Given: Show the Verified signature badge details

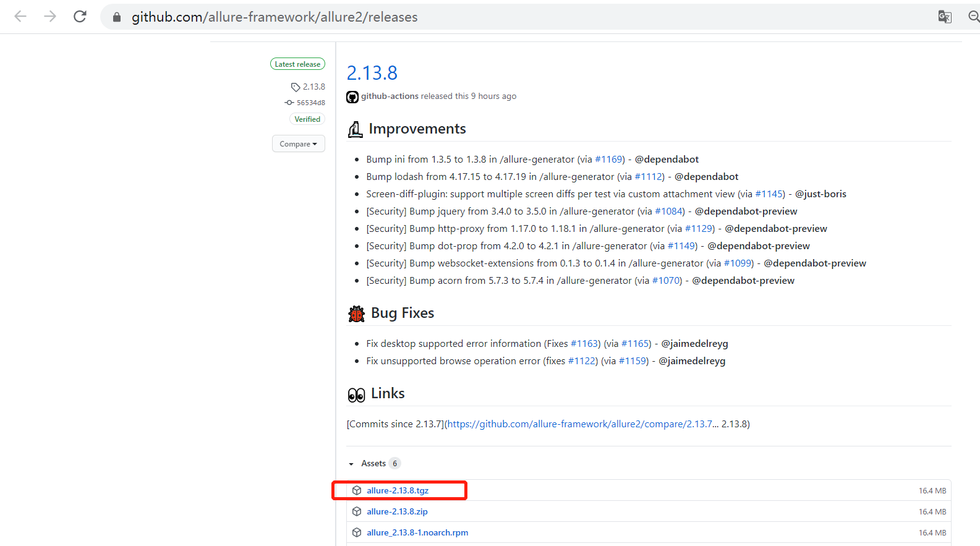Looking at the screenshot, I should tap(307, 119).
